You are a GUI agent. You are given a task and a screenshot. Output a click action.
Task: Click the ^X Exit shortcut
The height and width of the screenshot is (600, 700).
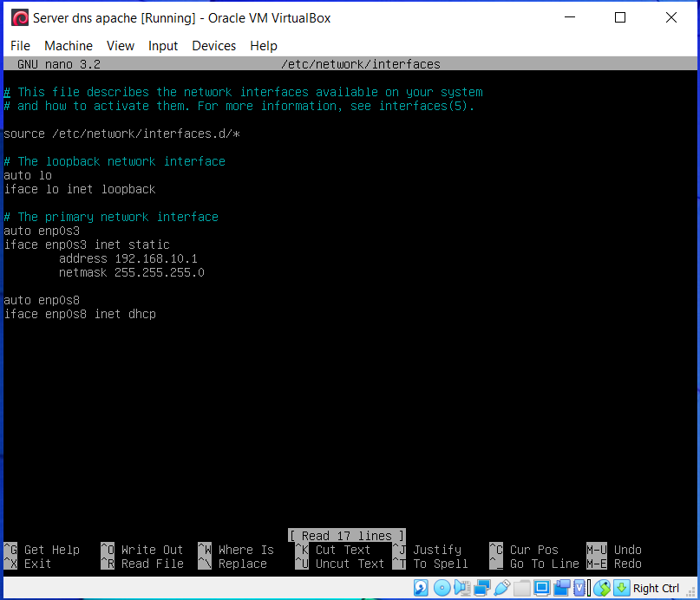(x=28, y=564)
